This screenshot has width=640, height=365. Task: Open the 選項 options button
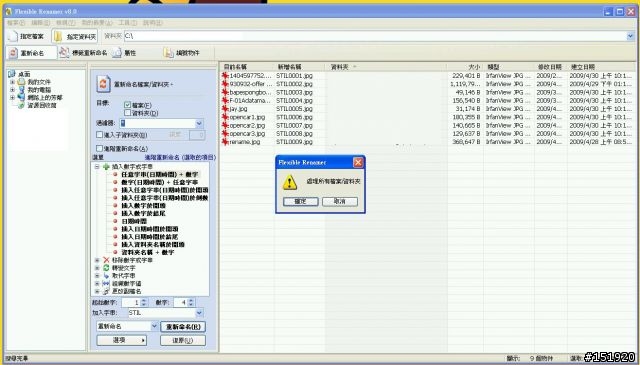122,340
